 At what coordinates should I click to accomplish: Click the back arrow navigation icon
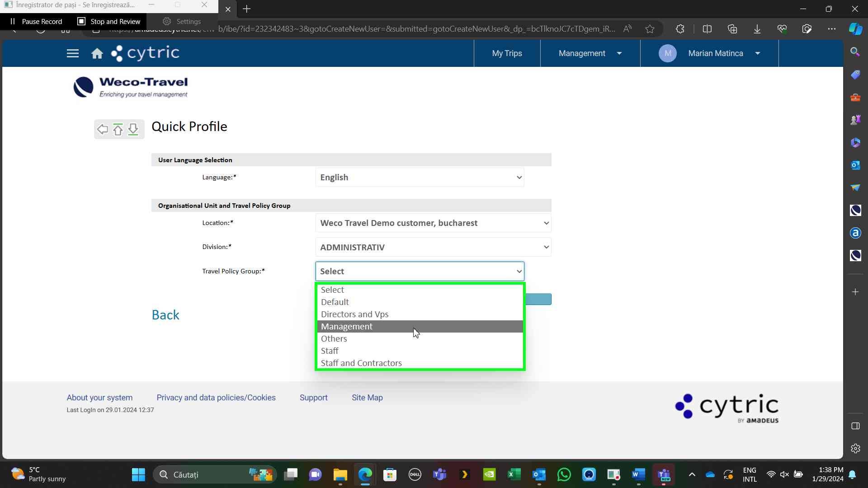pos(103,130)
